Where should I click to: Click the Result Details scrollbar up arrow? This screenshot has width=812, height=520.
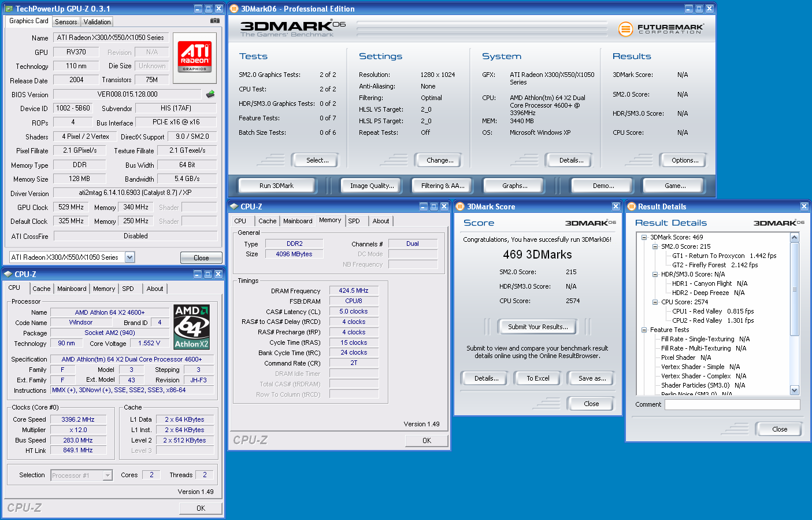(795, 238)
